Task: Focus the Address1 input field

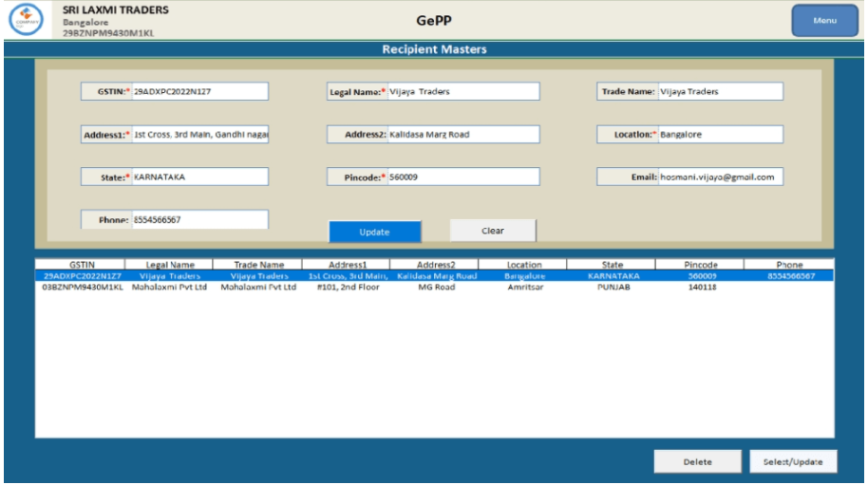Action: pyautogui.click(x=199, y=135)
